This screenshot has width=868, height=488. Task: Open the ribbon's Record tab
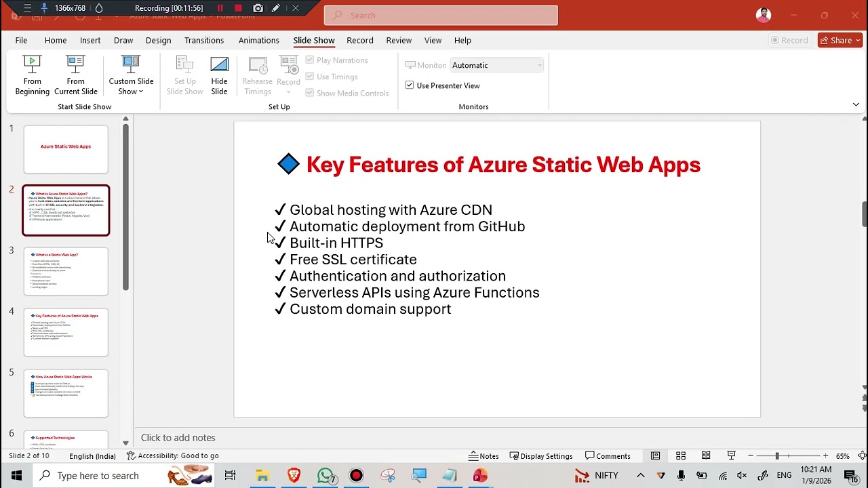(360, 40)
